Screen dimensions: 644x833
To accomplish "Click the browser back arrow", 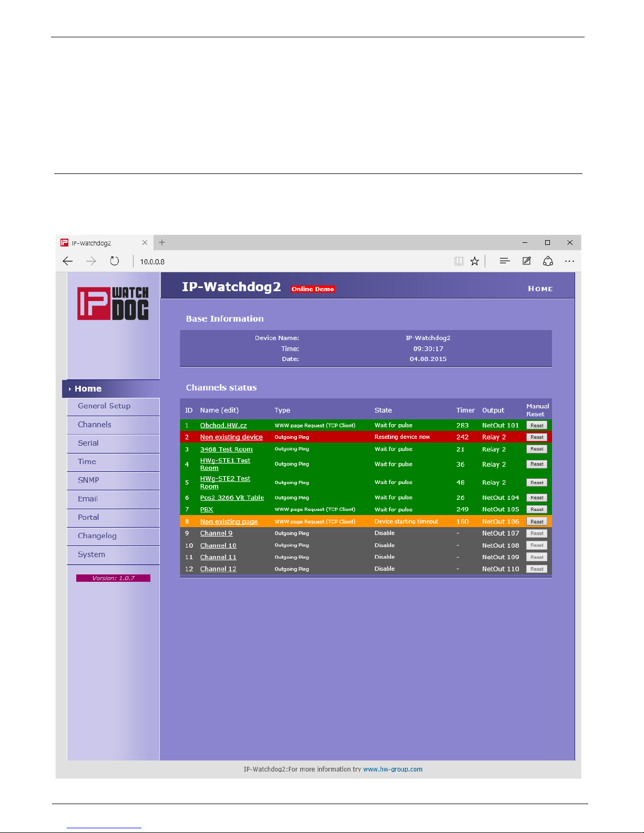I will [68, 261].
